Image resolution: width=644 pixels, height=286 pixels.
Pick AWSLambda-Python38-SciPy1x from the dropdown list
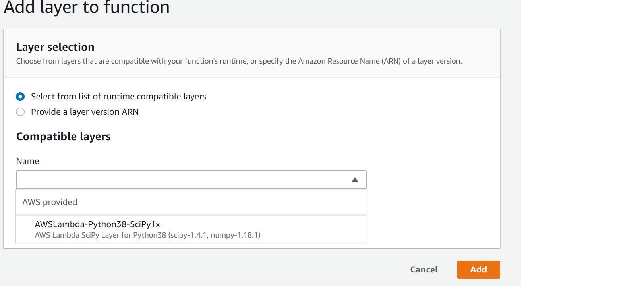97,224
